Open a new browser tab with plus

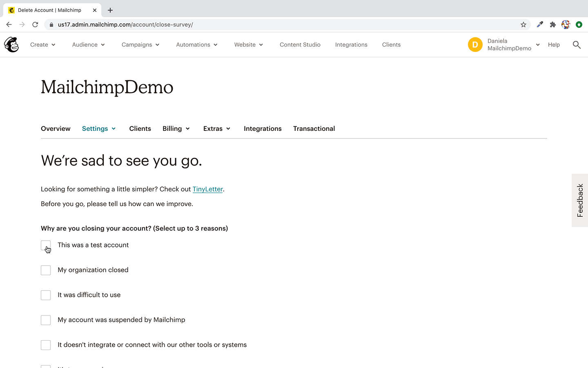tap(110, 10)
